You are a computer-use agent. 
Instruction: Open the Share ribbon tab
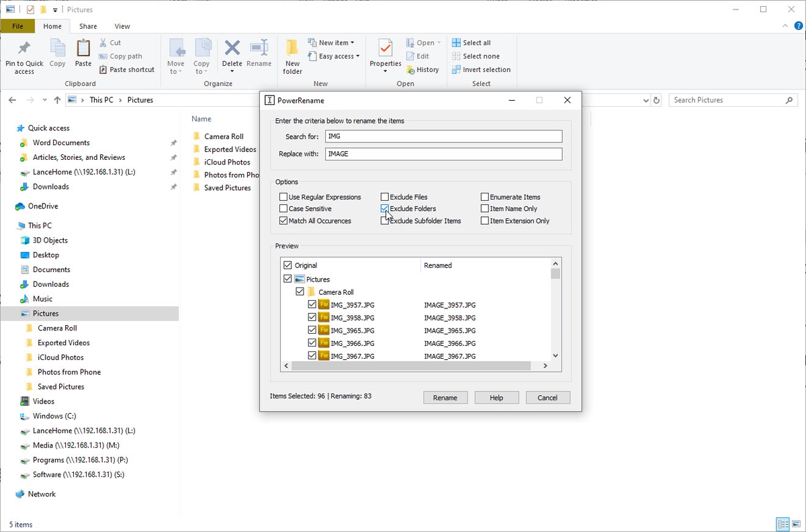click(88, 26)
